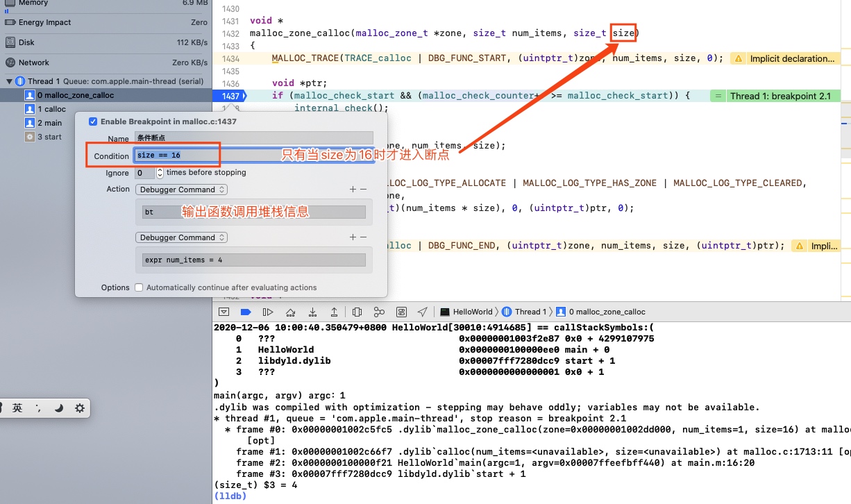This screenshot has height=504, width=851.
Task: Click the Step Into debug icon
Action: [312, 312]
